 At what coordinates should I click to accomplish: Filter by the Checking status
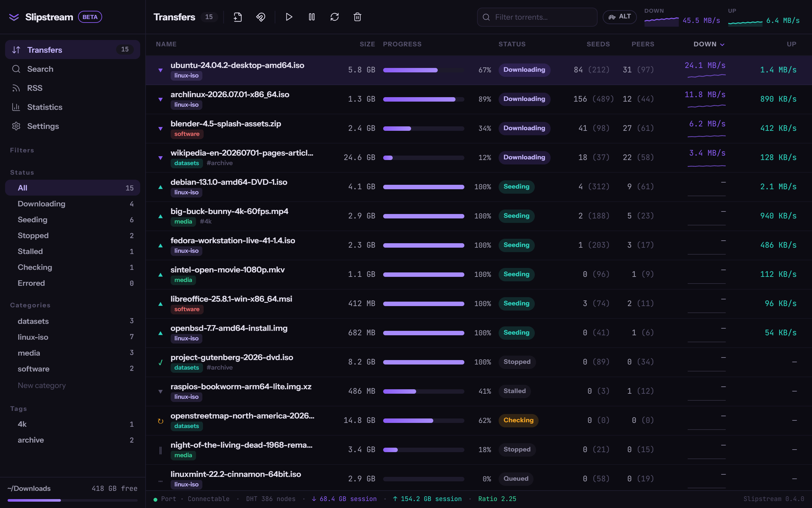[x=72, y=267]
